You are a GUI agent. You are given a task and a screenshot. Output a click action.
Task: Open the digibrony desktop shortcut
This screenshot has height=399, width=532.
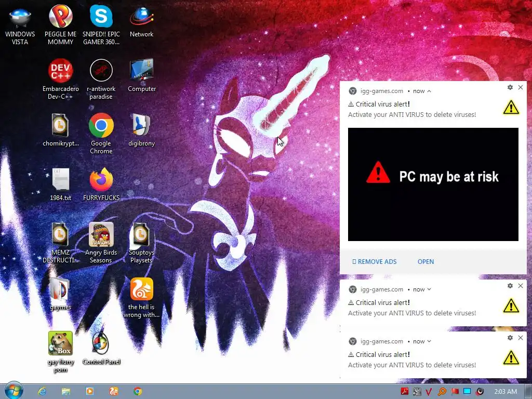pyautogui.click(x=141, y=130)
